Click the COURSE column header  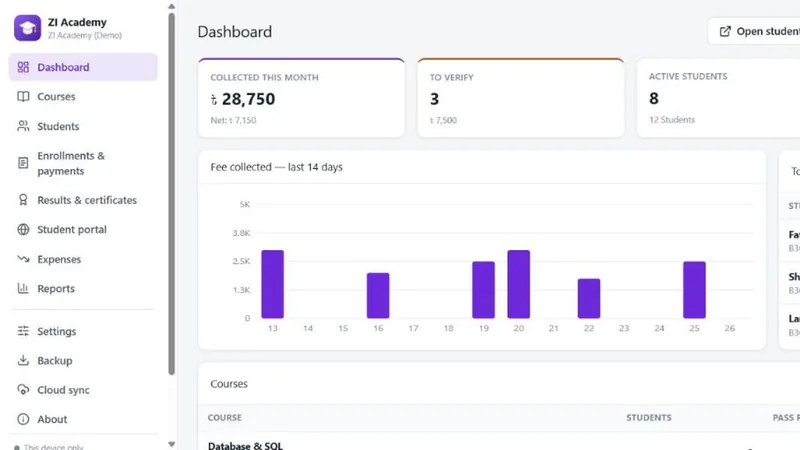tap(224, 417)
